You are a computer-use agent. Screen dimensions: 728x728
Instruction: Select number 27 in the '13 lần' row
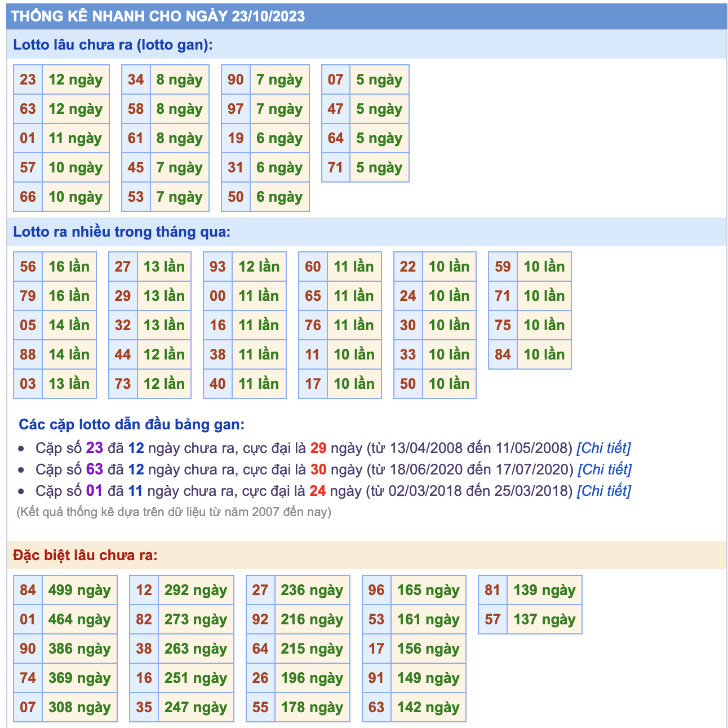click(123, 267)
